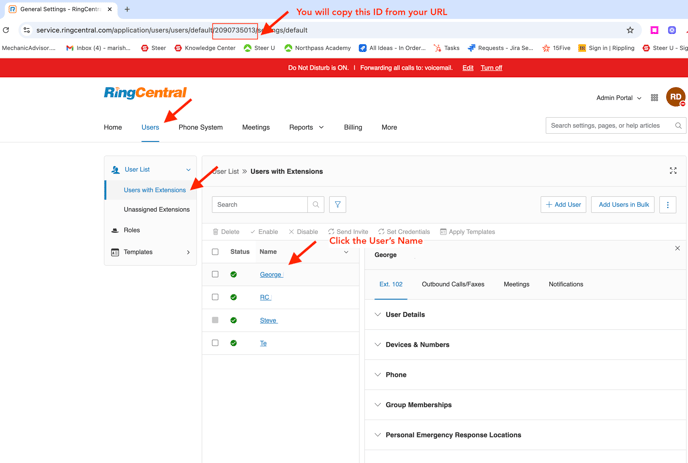Open the Inbox Gmail bookmark
The width and height of the screenshot is (688, 463).
98,48
